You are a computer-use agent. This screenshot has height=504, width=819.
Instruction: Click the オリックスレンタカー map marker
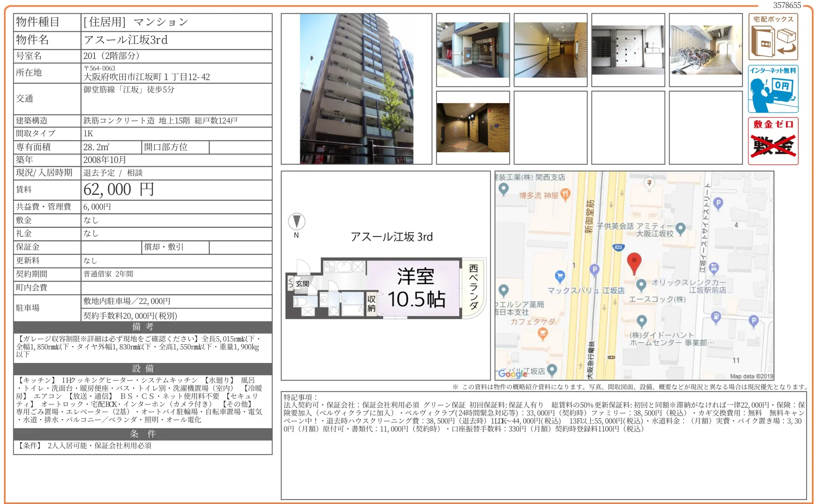click(x=641, y=284)
